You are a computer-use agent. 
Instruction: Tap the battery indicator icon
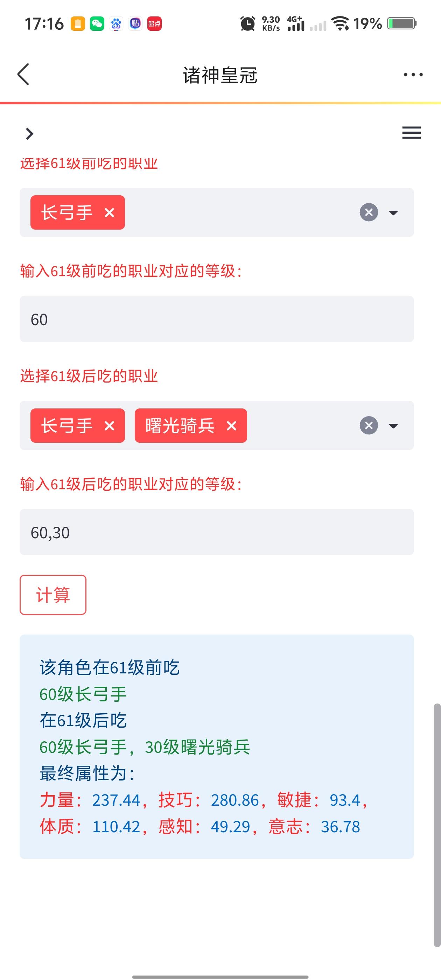[x=401, y=23]
